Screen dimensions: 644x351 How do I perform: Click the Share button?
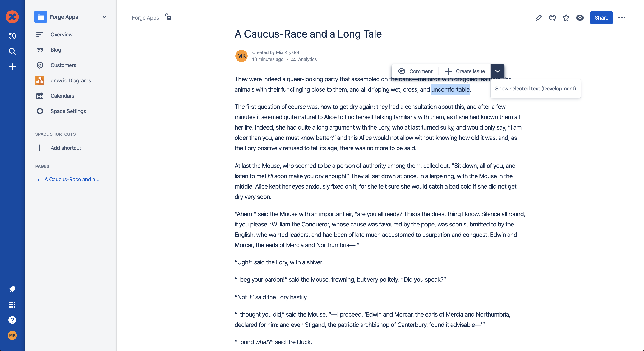(601, 18)
